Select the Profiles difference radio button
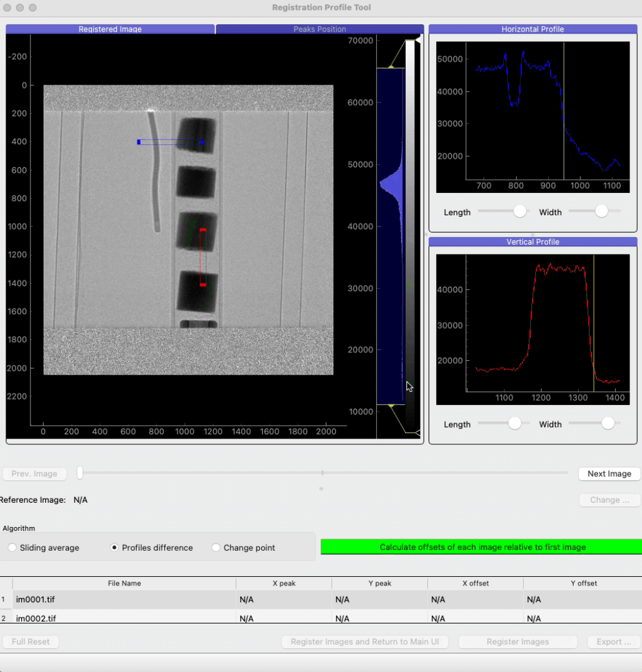This screenshot has height=672, width=642. [x=114, y=548]
